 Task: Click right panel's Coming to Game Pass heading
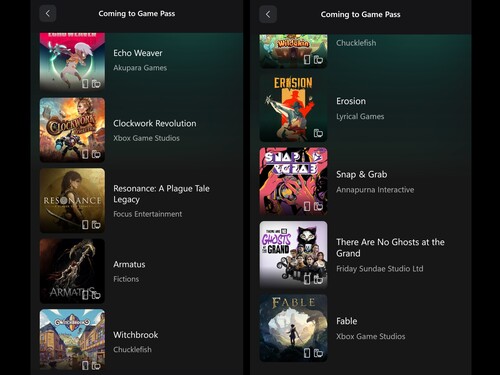coord(360,14)
